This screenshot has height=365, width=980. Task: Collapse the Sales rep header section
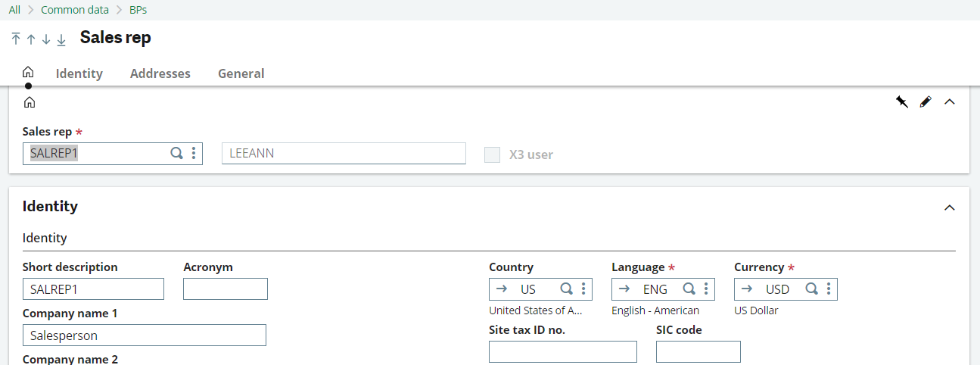coord(950,101)
